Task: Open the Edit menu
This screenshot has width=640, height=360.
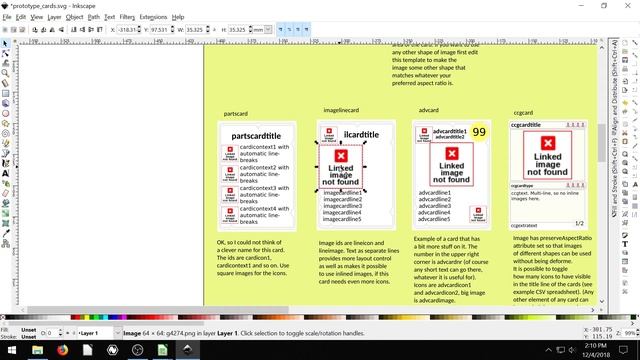Action: (x=21, y=17)
